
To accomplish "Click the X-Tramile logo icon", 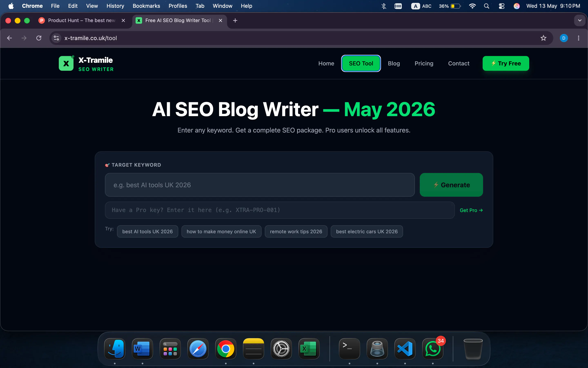I will [x=66, y=64].
